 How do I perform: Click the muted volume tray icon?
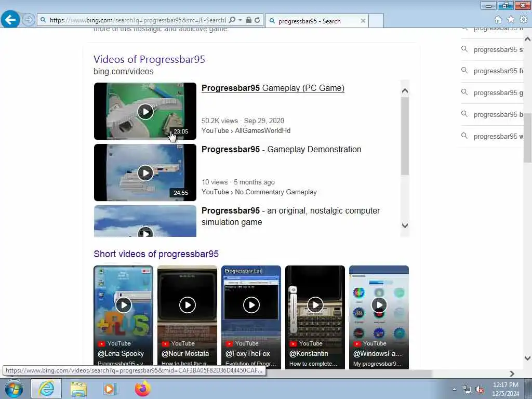[x=480, y=390]
